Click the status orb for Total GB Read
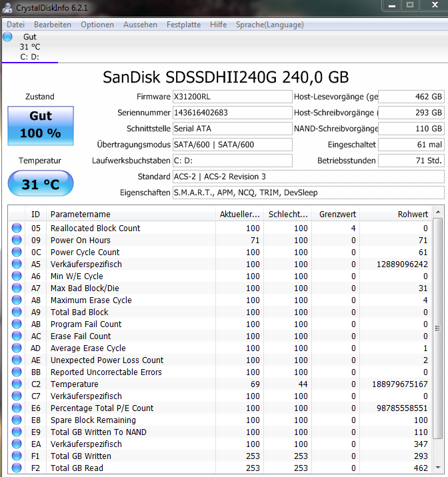Image resolution: width=448 pixels, height=477 pixels. pyautogui.click(x=17, y=468)
